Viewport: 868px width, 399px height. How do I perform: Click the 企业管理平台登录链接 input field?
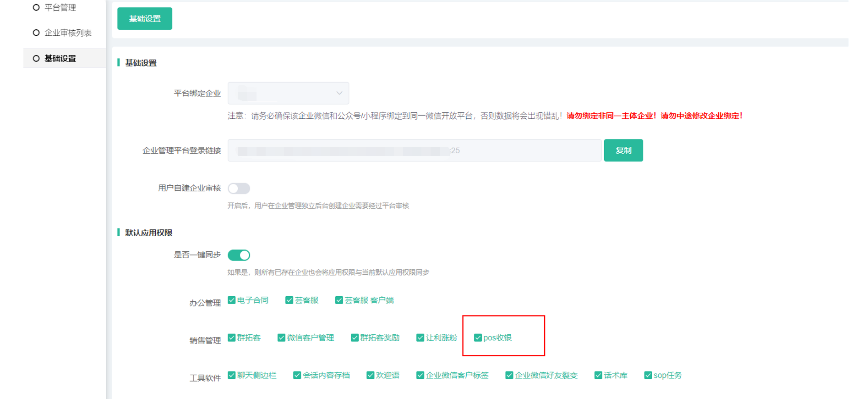click(x=414, y=150)
